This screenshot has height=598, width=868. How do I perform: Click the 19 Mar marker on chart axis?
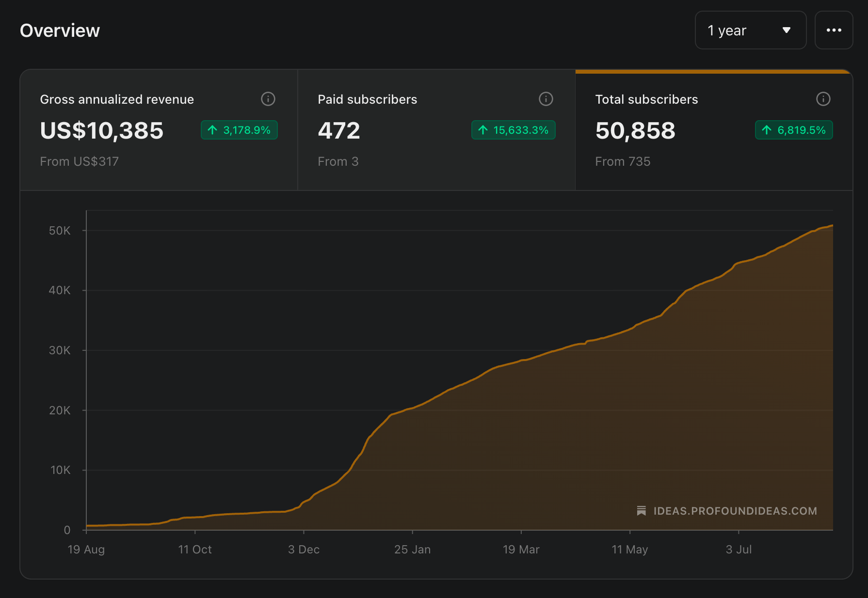(521, 549)
